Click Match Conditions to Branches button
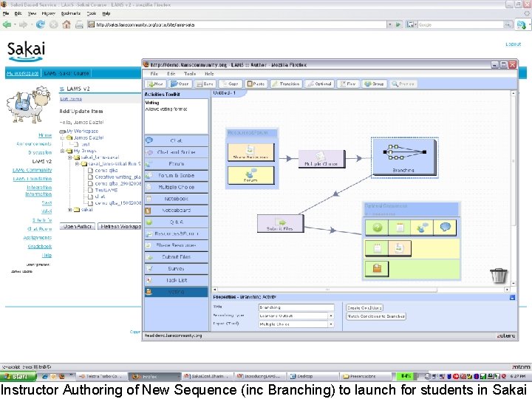 375,316
